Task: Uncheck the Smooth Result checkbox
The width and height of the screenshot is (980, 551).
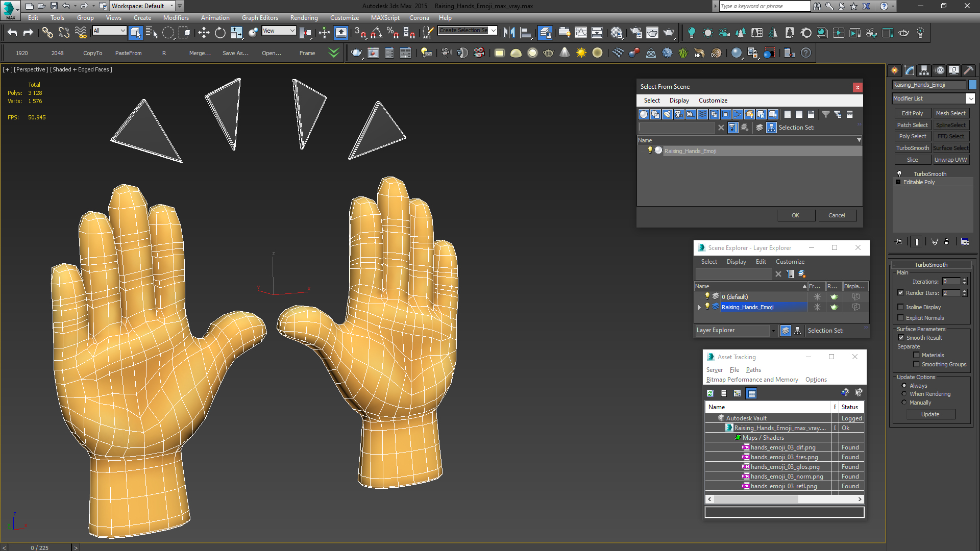Action: (x=901, y=338)
